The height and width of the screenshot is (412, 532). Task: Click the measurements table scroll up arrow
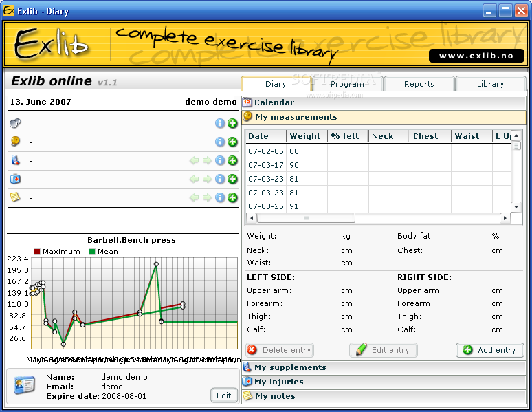[x=516, y=136]
